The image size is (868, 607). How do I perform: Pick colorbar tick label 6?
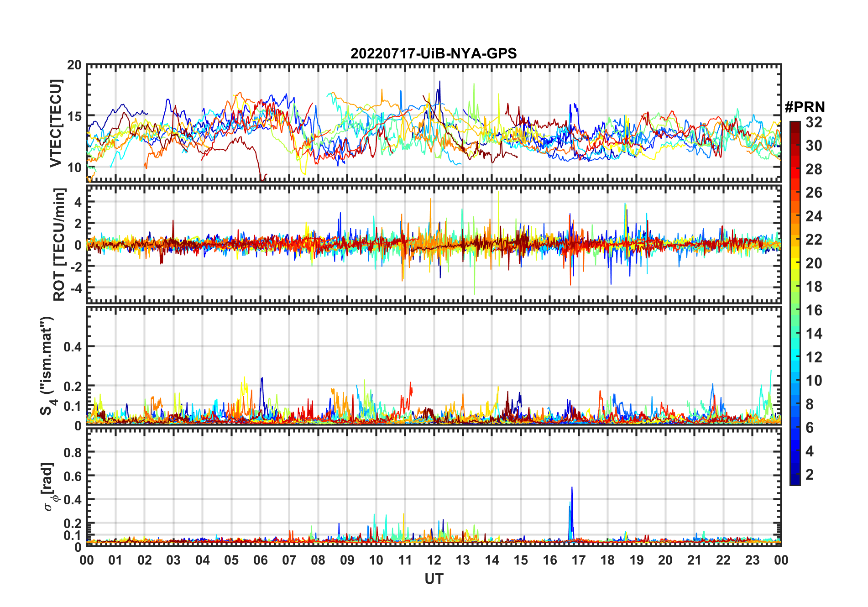coord(810,428)
